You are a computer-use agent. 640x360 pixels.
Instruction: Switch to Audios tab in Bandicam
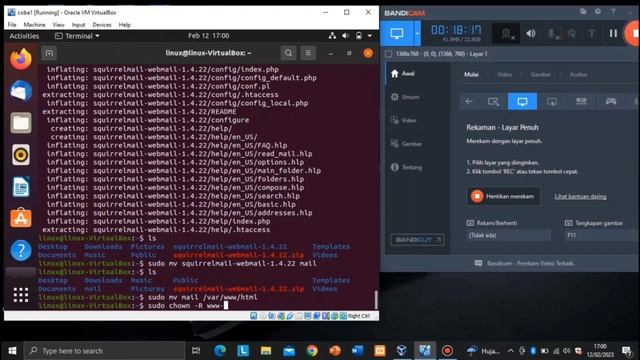[x=578, y=74]
